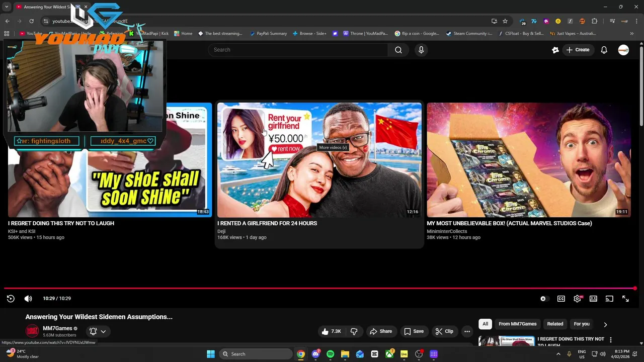Open Spotify from taskbar
This screenshot has width=644, height=362.
pyautogui.click(x=330, y=354)
